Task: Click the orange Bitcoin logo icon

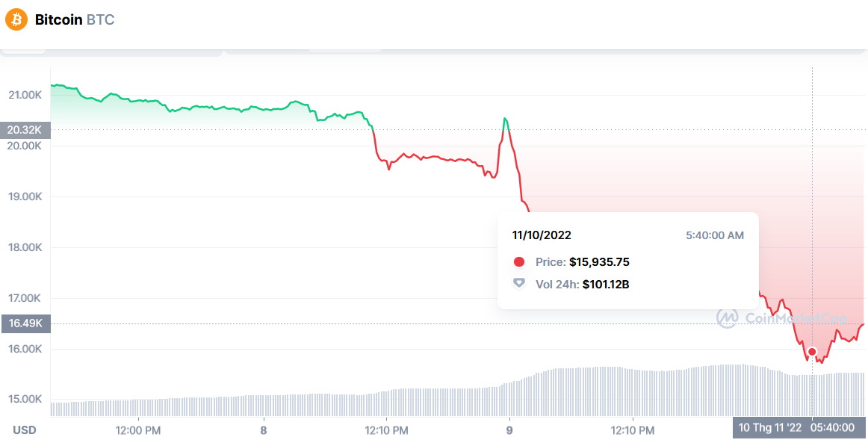Action: click(x=16, y=19)
